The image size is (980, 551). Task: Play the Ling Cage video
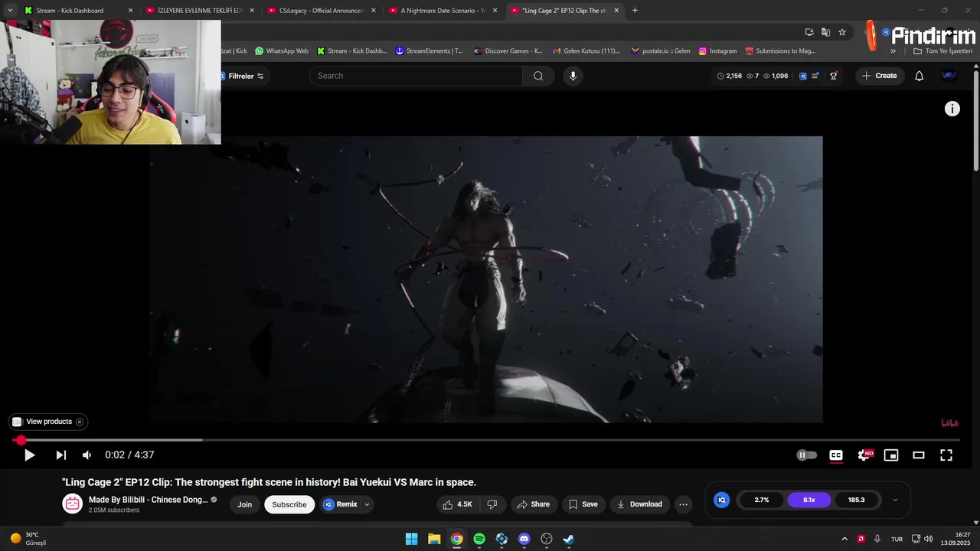[29, 455]
